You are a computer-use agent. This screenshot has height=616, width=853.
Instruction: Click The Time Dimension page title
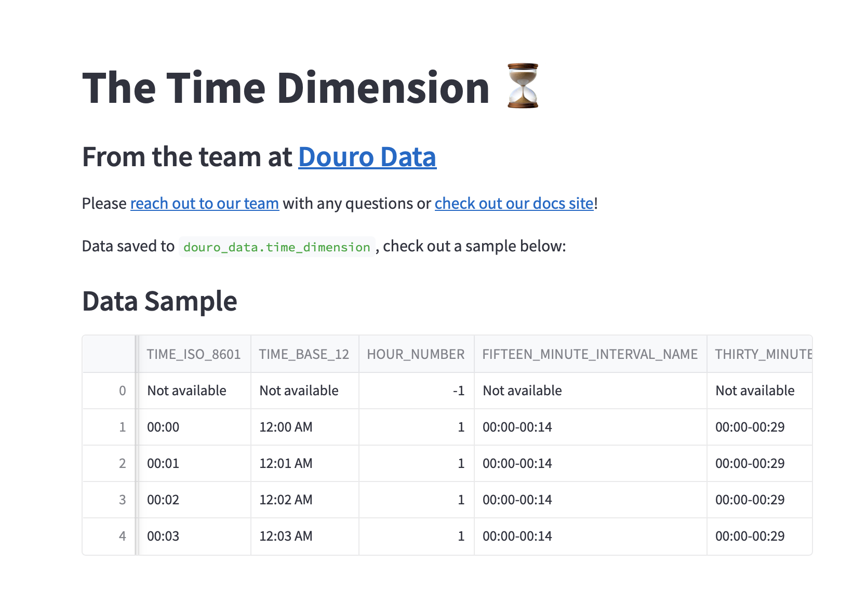tap(286, 88)
